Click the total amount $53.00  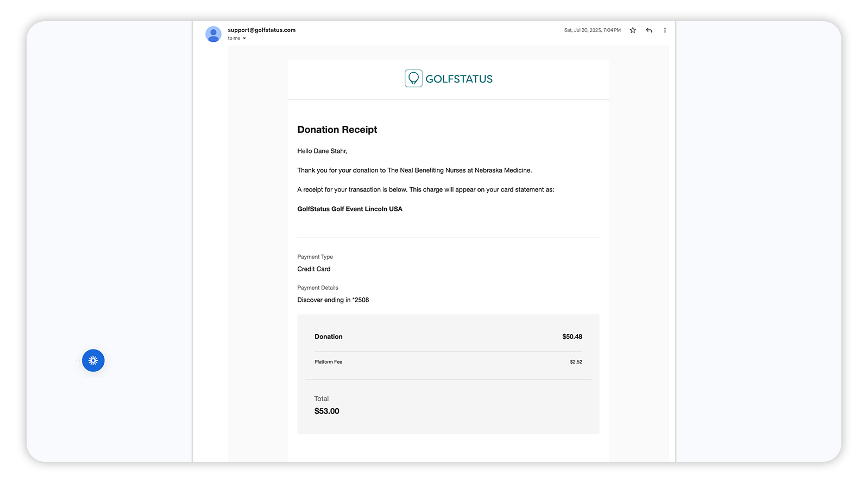[327, 411]
